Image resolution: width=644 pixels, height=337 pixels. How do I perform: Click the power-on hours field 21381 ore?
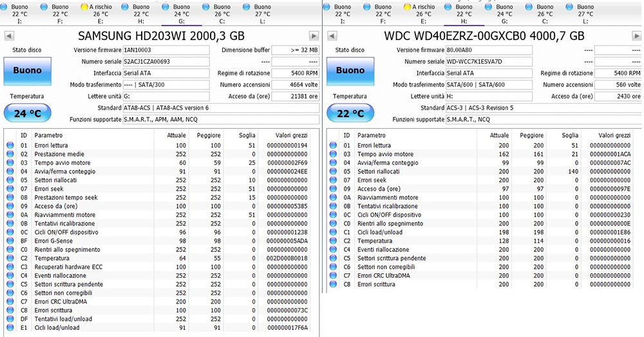(296, 96)
